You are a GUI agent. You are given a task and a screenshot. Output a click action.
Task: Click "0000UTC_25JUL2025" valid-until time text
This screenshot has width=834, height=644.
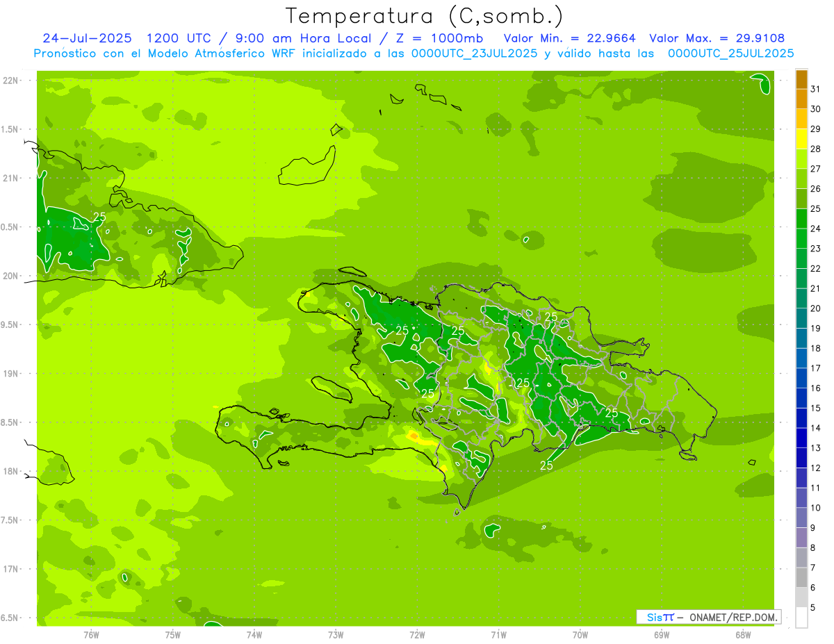tap(730, 53)
